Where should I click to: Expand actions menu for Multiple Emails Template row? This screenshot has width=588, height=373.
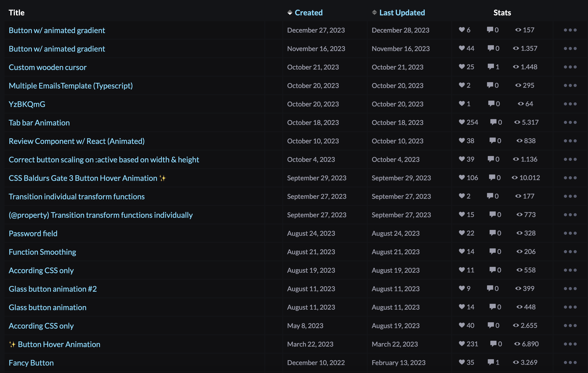click(570, 85)
